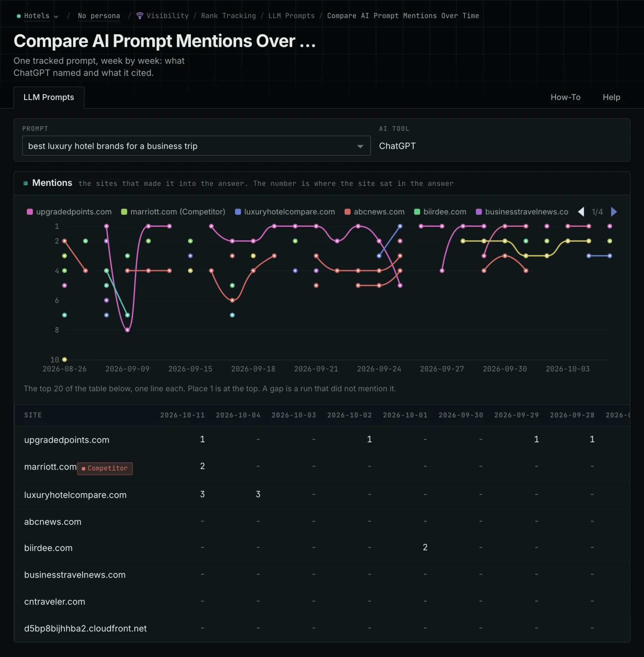Click the ChatGPT AI tool value
Screen dimensions: 644x657
pyautogui.click(x=397, y=146)
